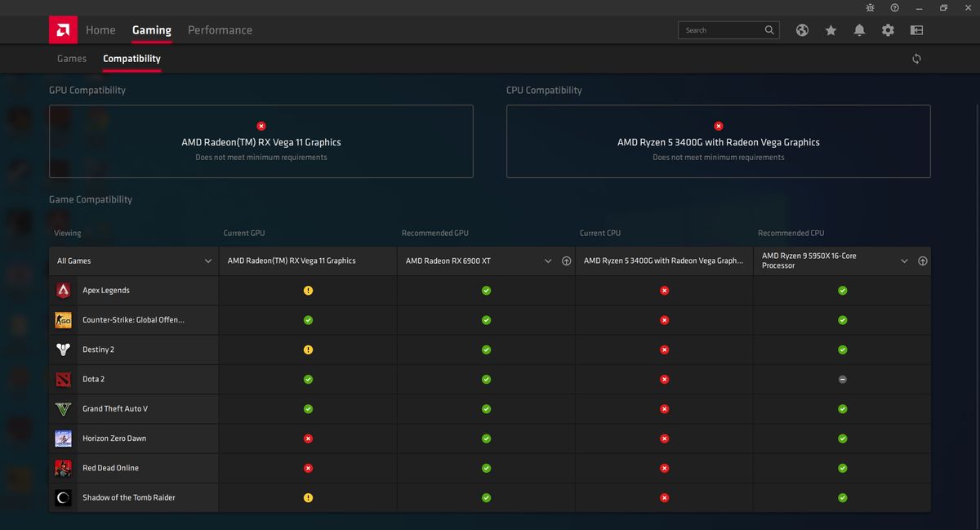Click the bug report icon in titlebar

(x=870, y=7)
